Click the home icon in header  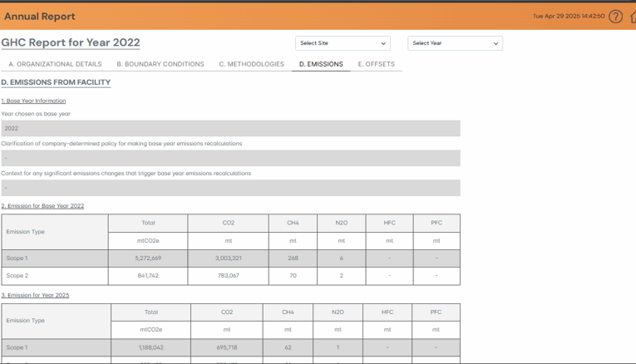633,17
